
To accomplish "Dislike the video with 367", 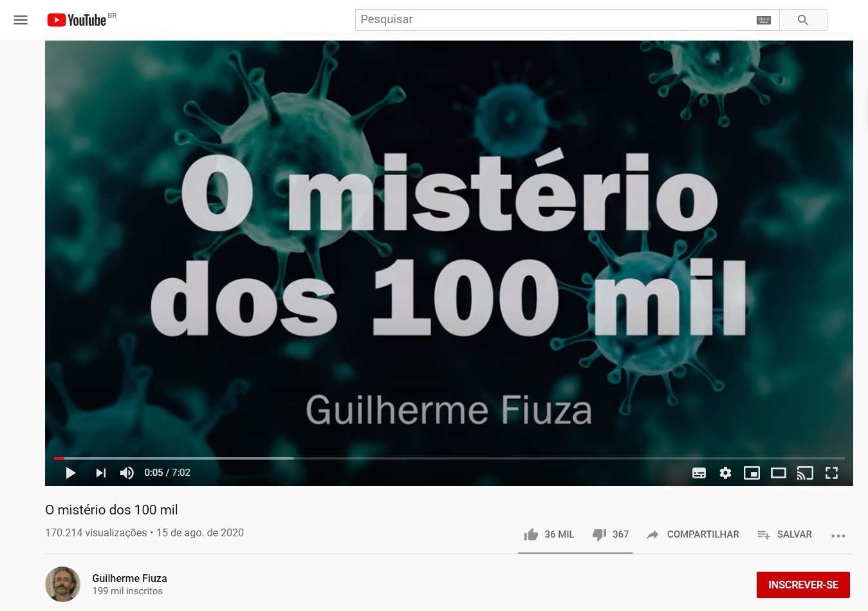I will [x=611, y=534].
